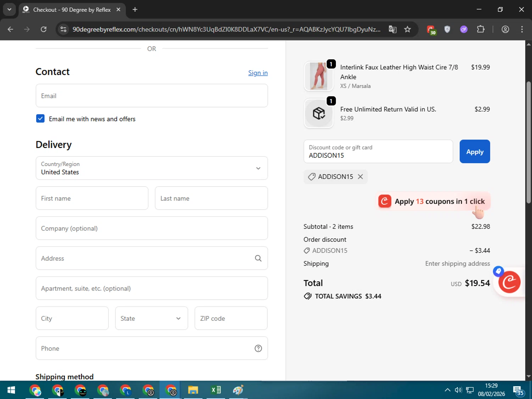Viewport: 532px width, 399px height.
Task: Remove the ADDISON15 discount tag
Action: point(360,177)
